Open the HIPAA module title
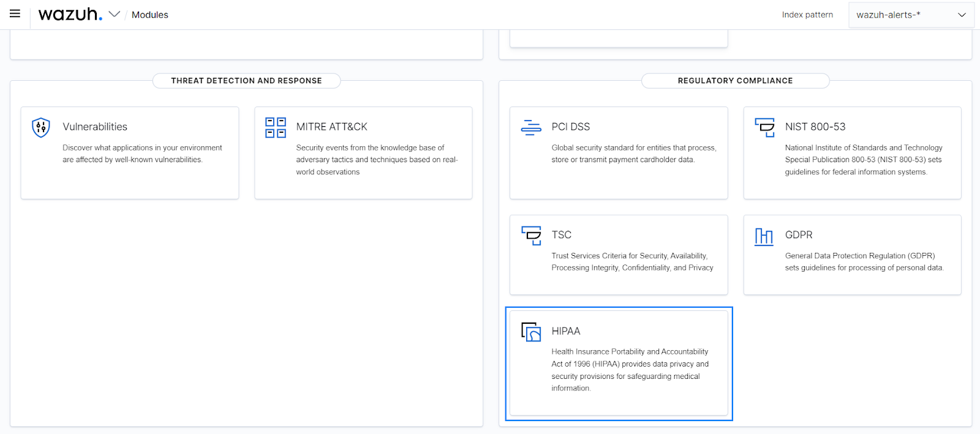The image size is (980, 434). point(566,331)
